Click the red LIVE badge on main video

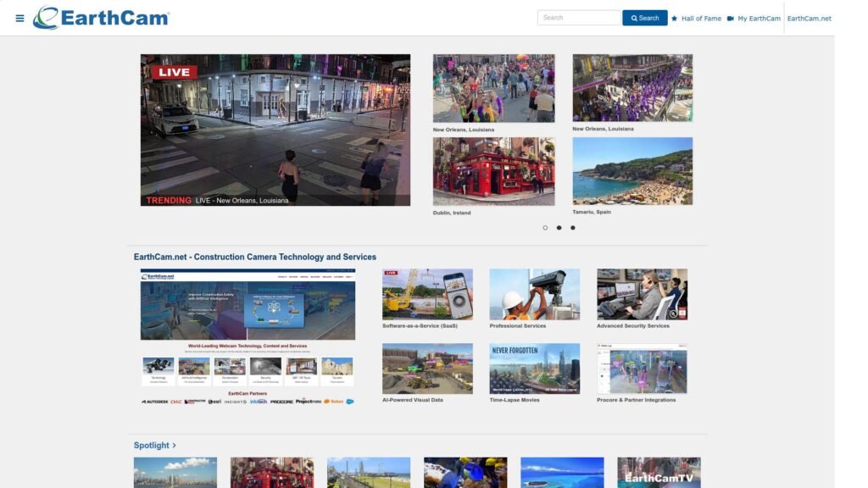pyautogui.click(x=175, y=72)
